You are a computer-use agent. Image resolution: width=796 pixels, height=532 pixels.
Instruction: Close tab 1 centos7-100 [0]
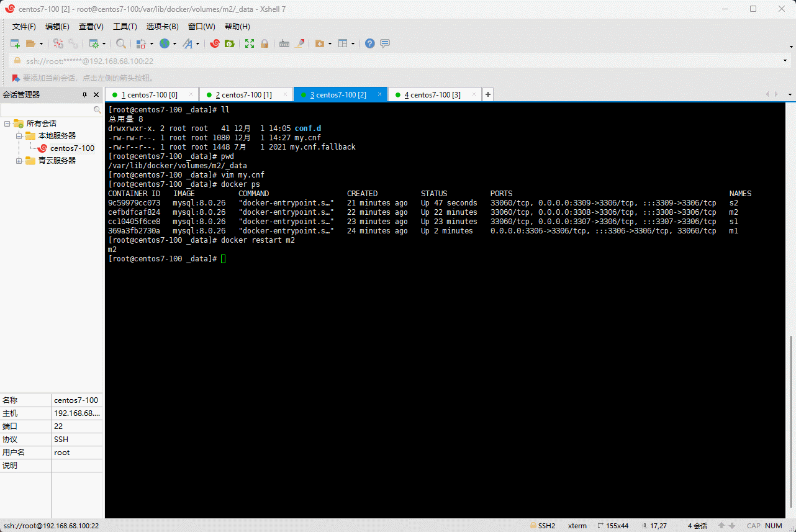pyautogui.click(x=191, y=94)
